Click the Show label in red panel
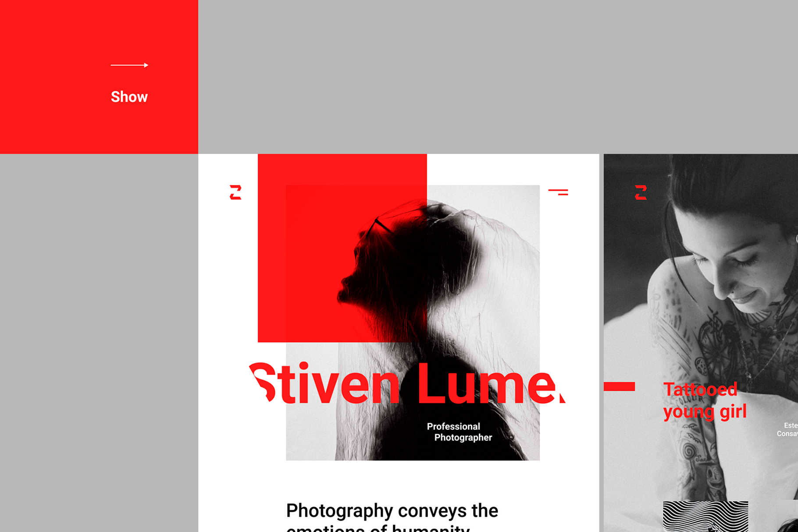 (129, 97)
